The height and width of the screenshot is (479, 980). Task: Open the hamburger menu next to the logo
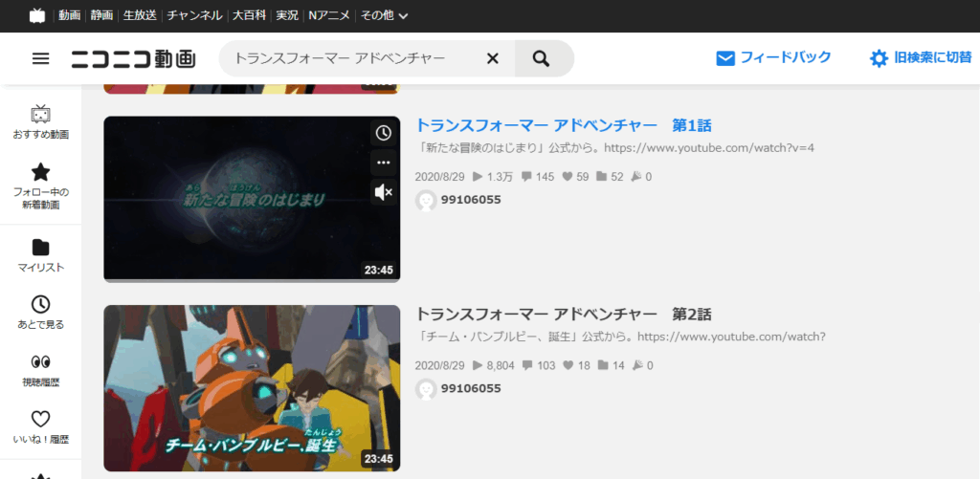pyautogui.click(x=40, y=59)
